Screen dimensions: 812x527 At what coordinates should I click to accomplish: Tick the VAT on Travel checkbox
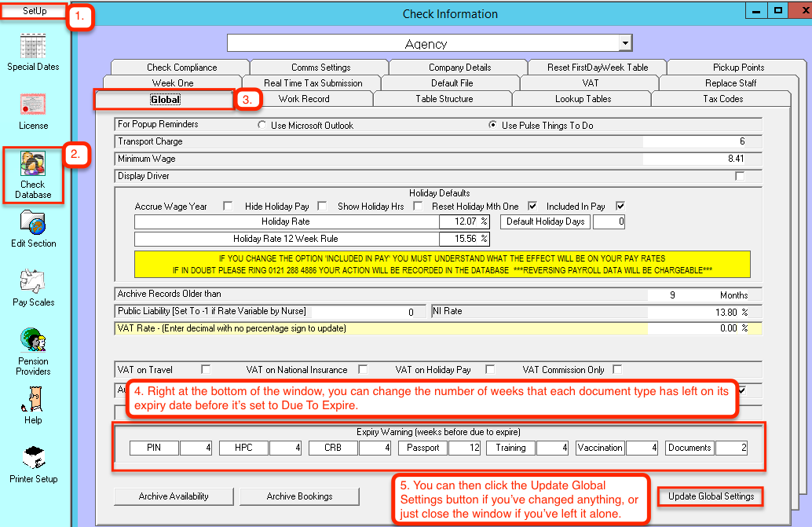[206, 369]
